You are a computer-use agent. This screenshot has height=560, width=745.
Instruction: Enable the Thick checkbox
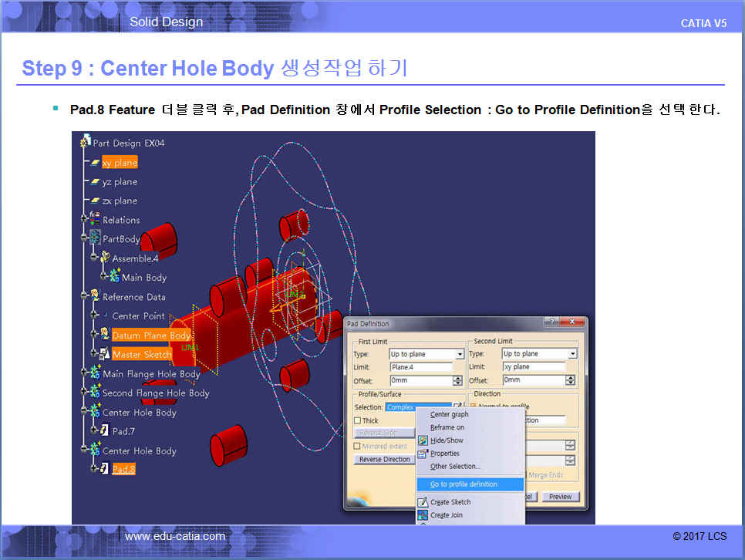click(357, 420)
